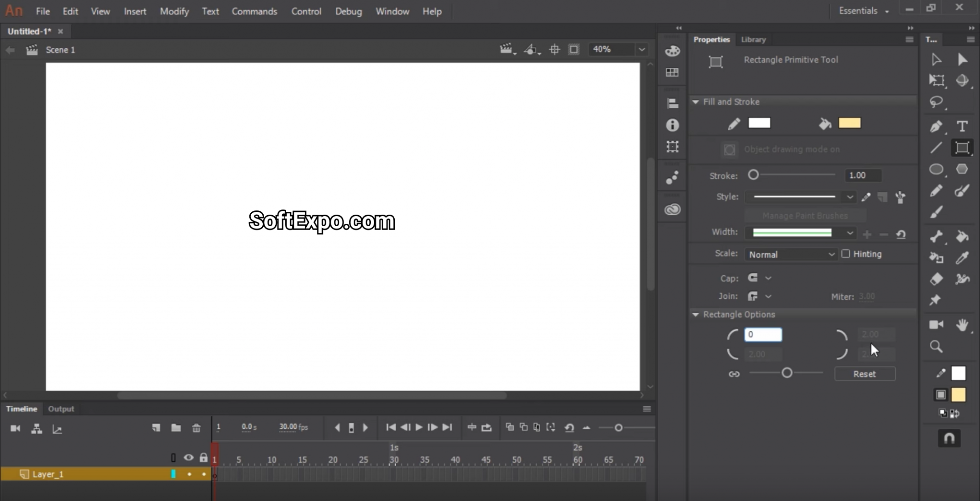Create a new layer
Screen dimensions: 980x501
pos(156,428)
